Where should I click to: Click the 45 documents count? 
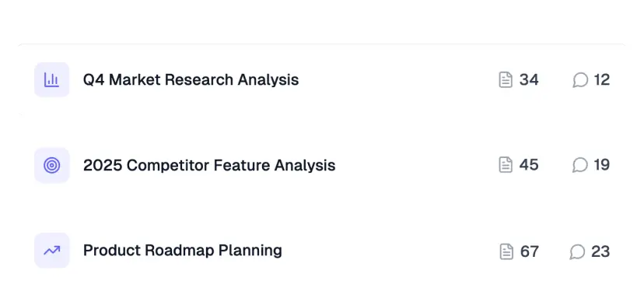tap(529, 165)
